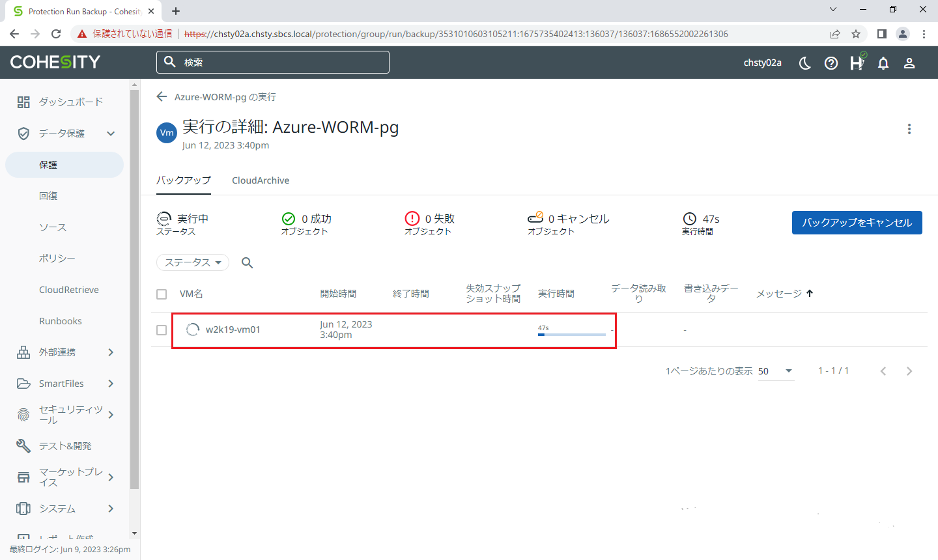Open 回復 in sidebar

(x=48, y=196)
